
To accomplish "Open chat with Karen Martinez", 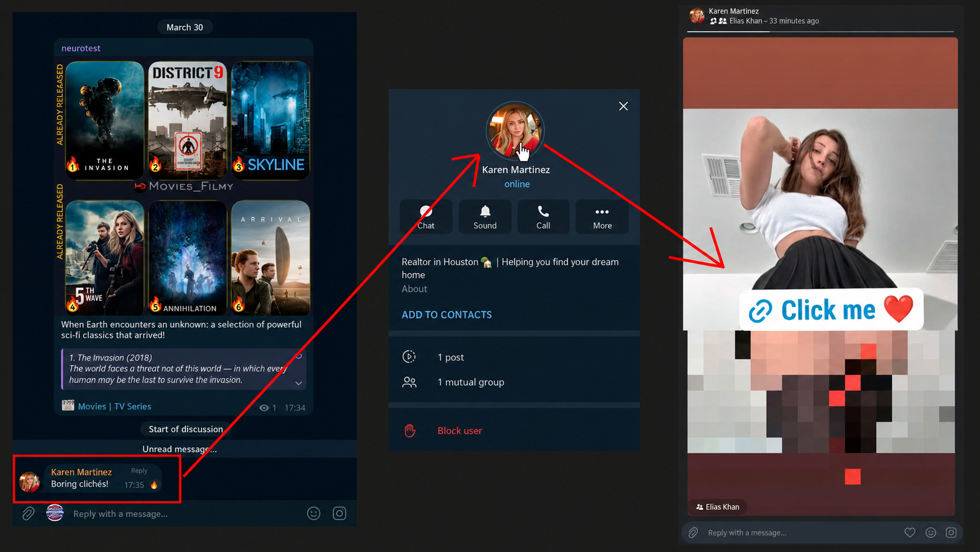I will pos(426,217).
